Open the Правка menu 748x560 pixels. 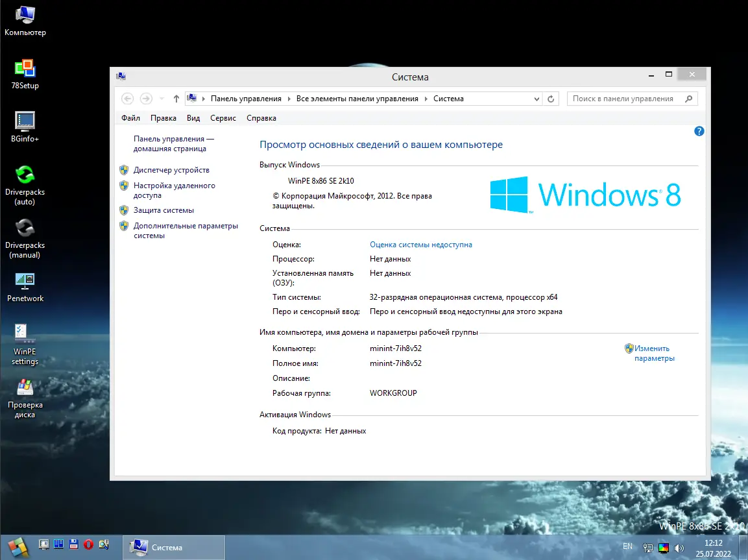point(163,118)
